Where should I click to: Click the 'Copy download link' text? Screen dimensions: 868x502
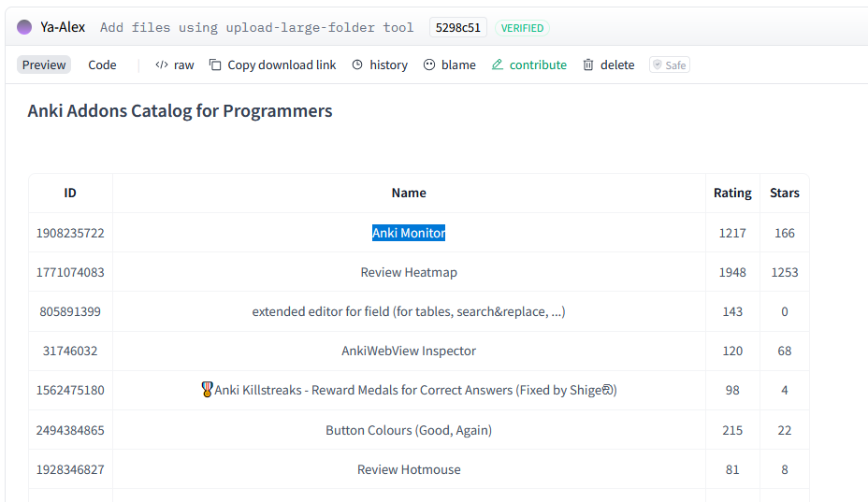pyautogui.click(x=282, y=65)
